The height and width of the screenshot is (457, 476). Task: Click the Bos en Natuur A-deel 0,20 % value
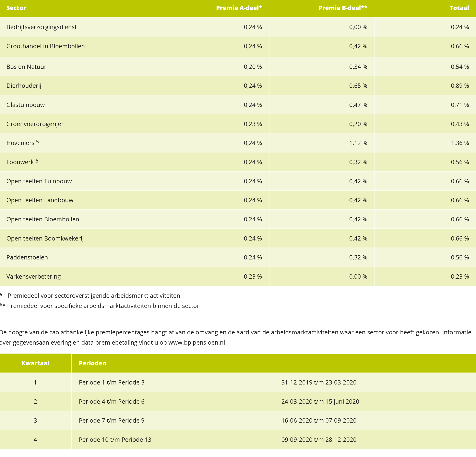pyautogui.click(x=253, y=67)
